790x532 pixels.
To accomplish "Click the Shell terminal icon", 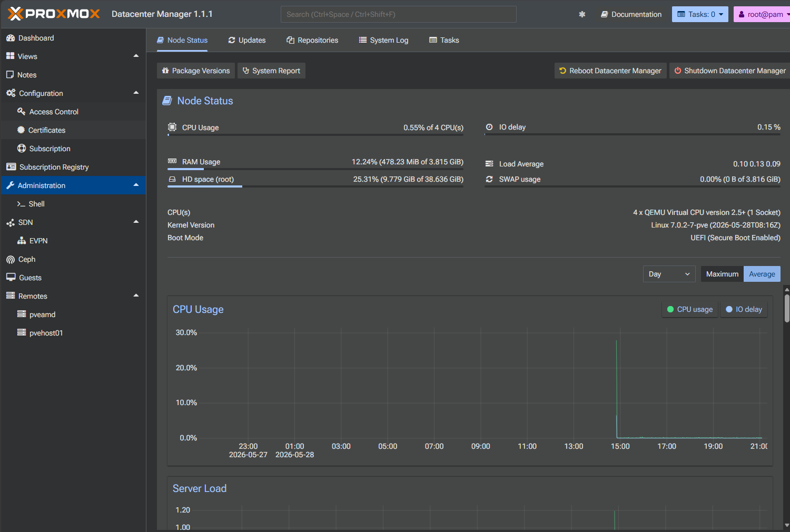I will pos(21,204).
